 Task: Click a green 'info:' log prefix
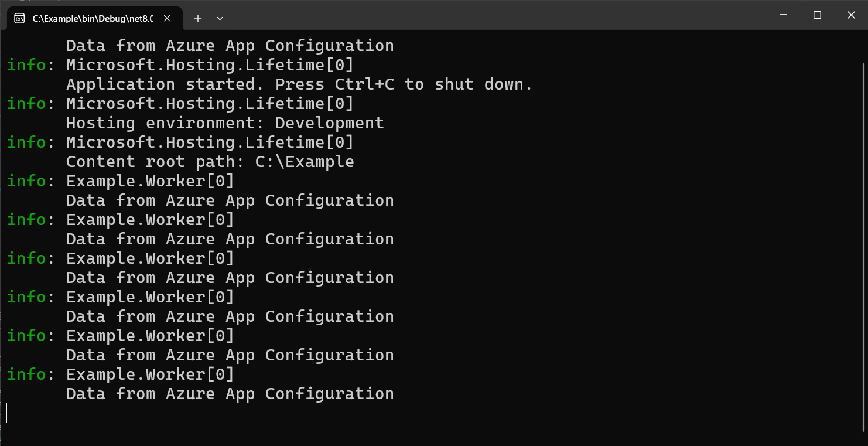(26, 64)
